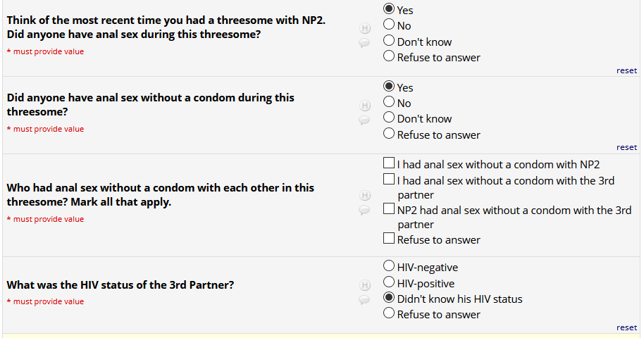
Task: Choose 'HIV-positive' for the 3rd Partner status
Action: (x=389, y=282)
